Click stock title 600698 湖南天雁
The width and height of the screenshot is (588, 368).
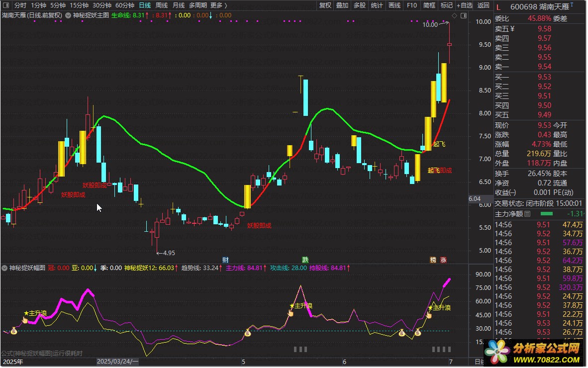click(x=540, y=7)
